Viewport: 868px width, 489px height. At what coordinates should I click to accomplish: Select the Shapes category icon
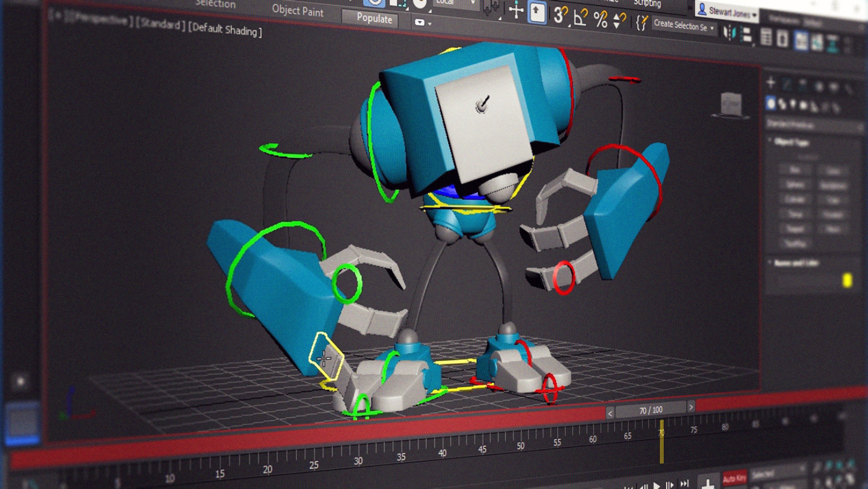[782, 104]
